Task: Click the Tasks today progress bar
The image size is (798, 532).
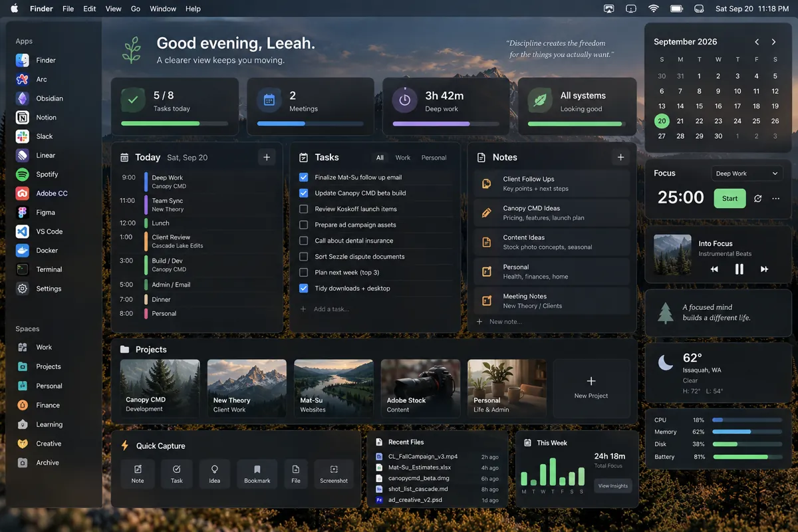Action: [x=174, y=124]
